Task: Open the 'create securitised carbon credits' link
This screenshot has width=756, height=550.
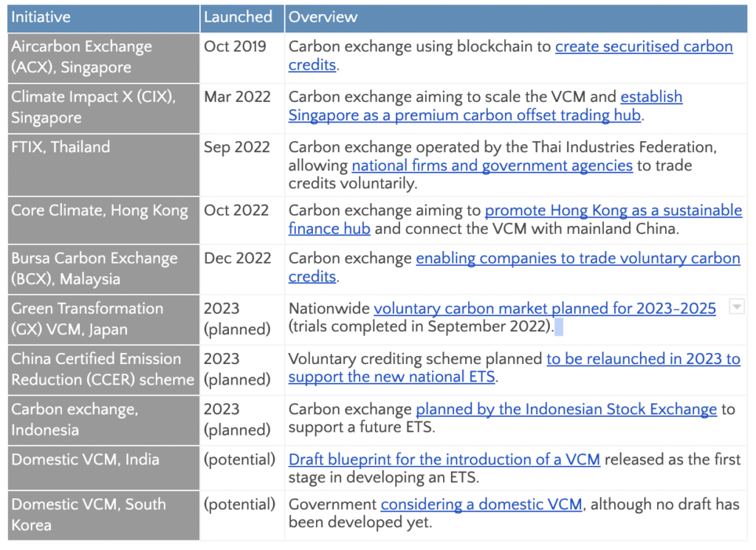Action: point(643,47)
